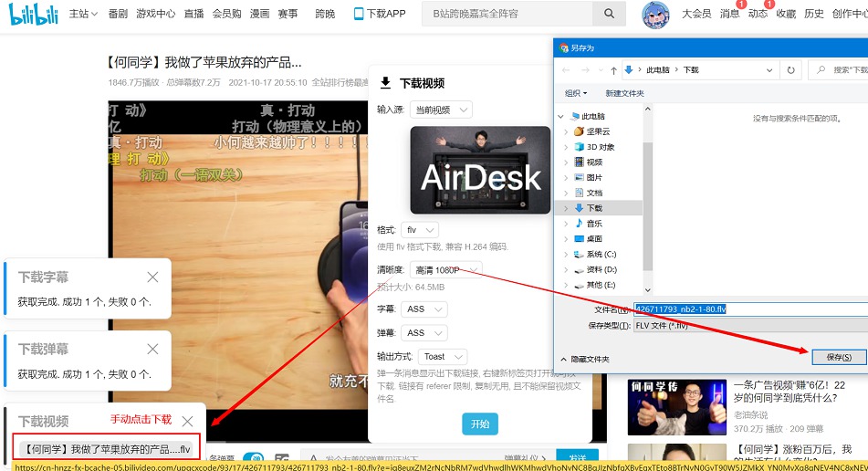Open the 跨晚 navigation link
The width and height of the screenshot is (868, 471).
[325, 14]
